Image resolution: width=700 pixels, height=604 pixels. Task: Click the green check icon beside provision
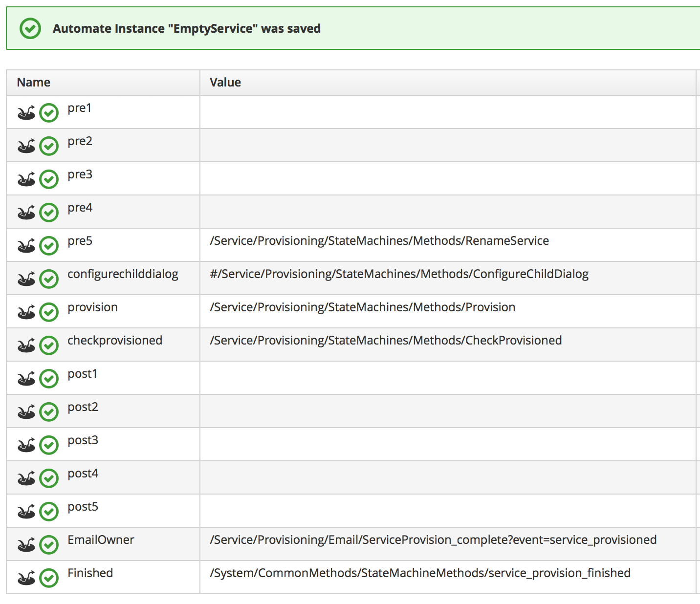click(49, 312)
